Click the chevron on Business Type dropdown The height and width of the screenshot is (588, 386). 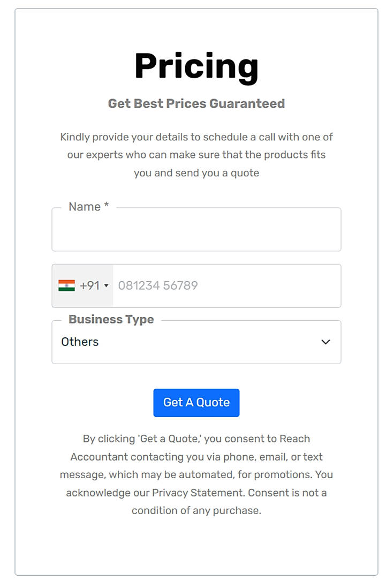pos(327,342)
